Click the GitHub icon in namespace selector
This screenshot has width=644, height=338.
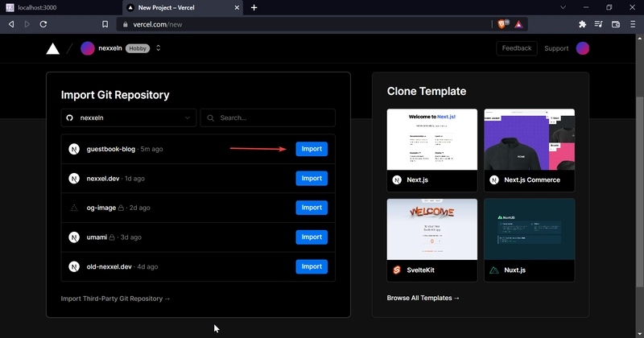(x=70, y=117)
